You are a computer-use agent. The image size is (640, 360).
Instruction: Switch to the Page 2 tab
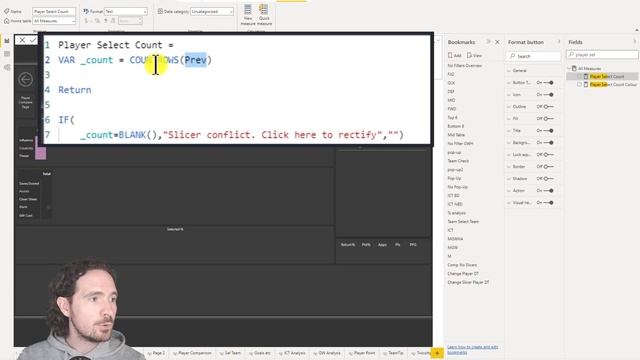coord(157,353)
